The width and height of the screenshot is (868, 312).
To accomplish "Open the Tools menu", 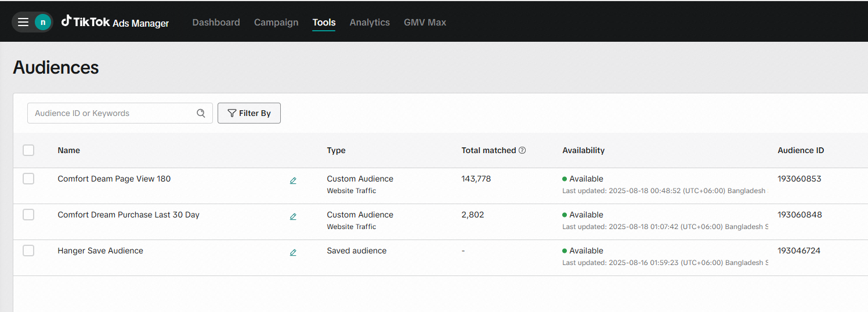I will [x=324, y=23].
